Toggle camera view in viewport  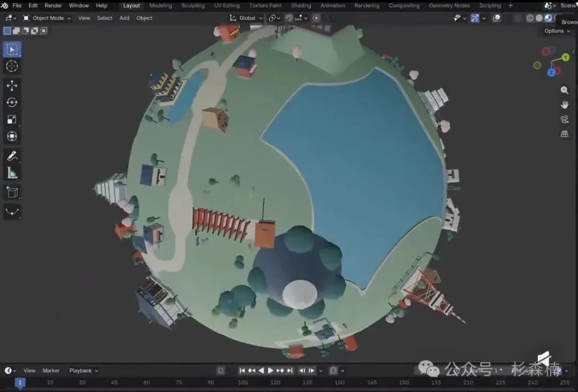tap(565, 119)
